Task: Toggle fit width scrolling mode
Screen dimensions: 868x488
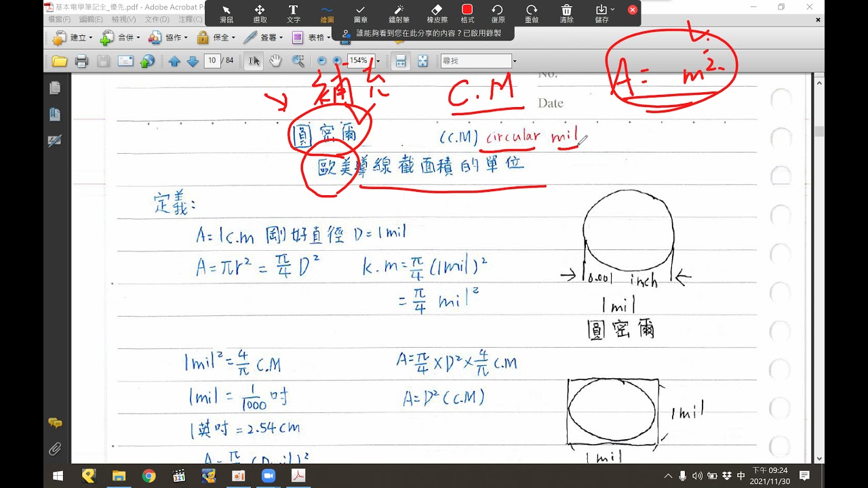Action: [x=401, y=61]
